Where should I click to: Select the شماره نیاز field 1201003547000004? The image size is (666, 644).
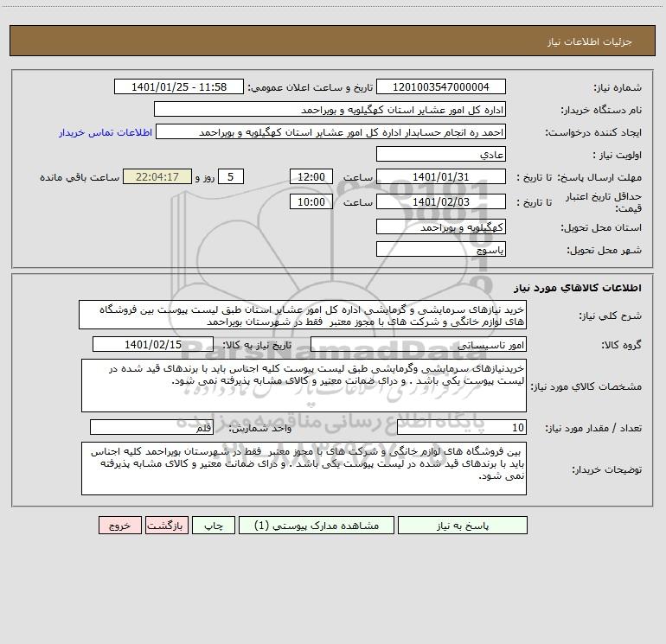(x=441, y=86)
